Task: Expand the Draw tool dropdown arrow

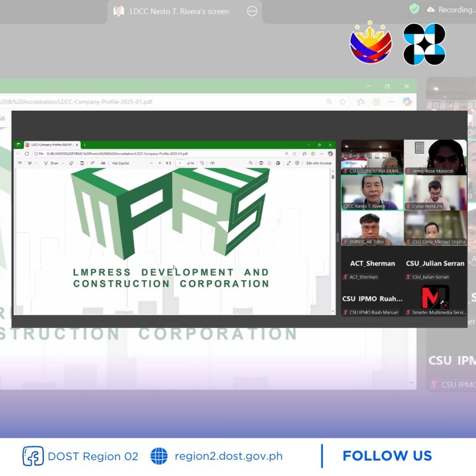Action: [63, 163]
